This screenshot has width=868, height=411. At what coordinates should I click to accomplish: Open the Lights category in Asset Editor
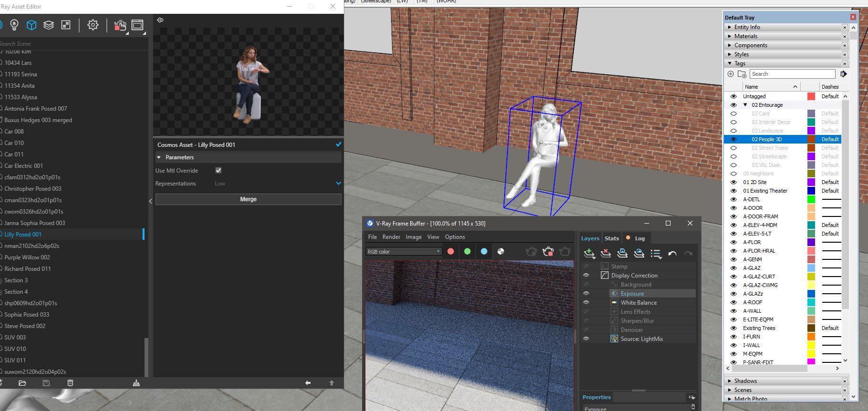(x=14, y=25)
